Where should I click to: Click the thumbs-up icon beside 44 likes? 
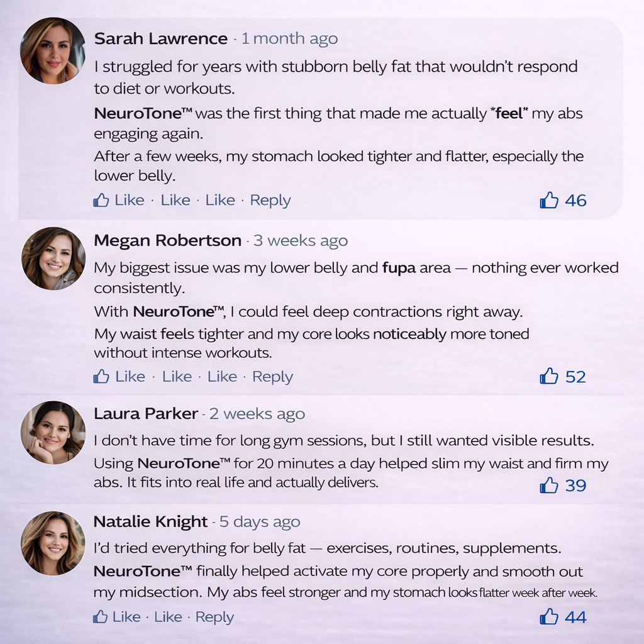[x=549, y=617]
